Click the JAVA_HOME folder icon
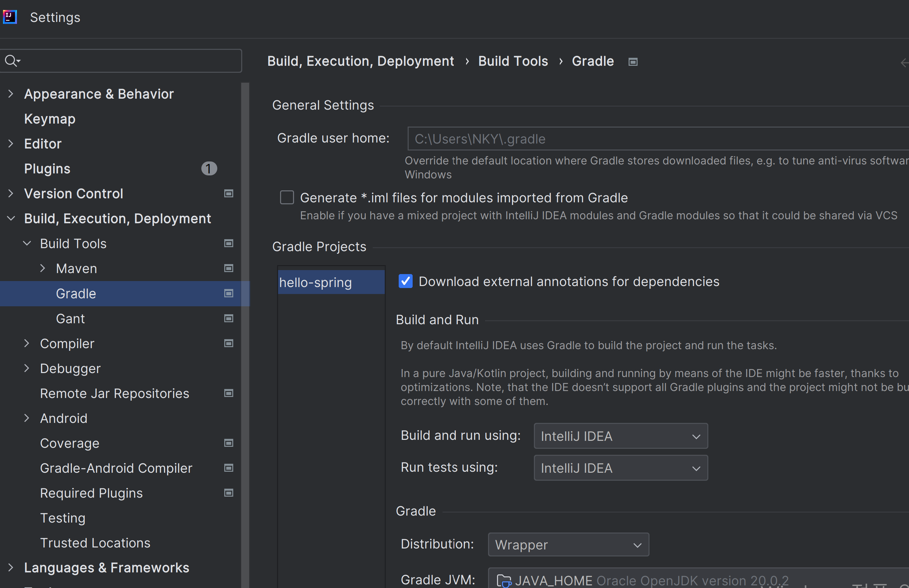Image resolution: width=909 pixels, height=588 pixels. click(x=504, y=580)
